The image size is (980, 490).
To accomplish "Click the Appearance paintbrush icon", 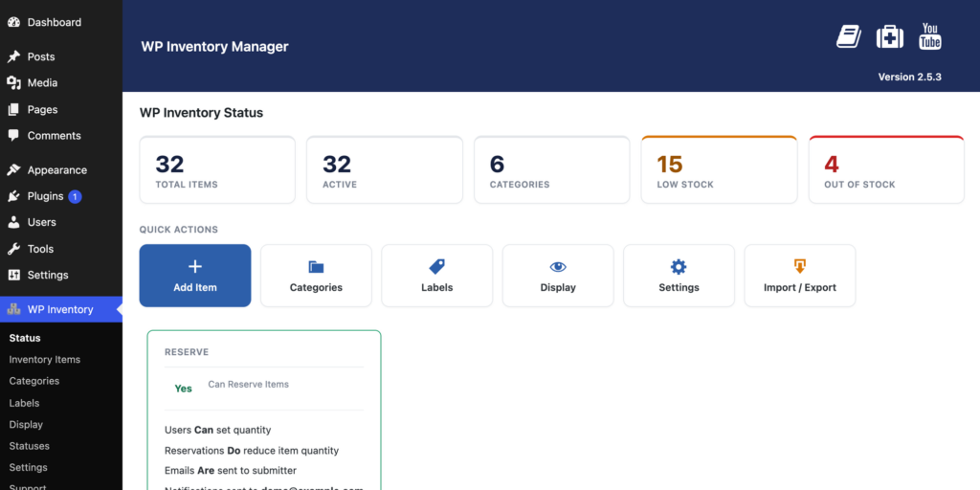I will tap(13, 170).
